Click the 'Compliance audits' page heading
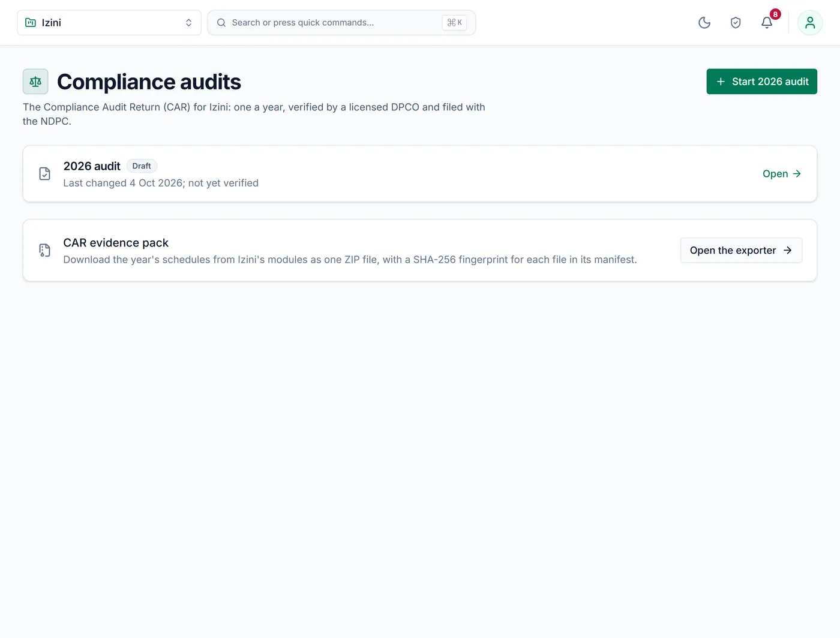The width and height of the screenshot is (840, 638). [149, 82]
